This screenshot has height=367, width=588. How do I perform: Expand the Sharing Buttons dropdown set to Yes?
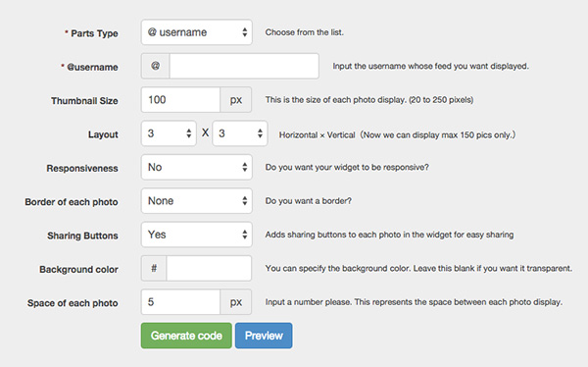[197, 235]
